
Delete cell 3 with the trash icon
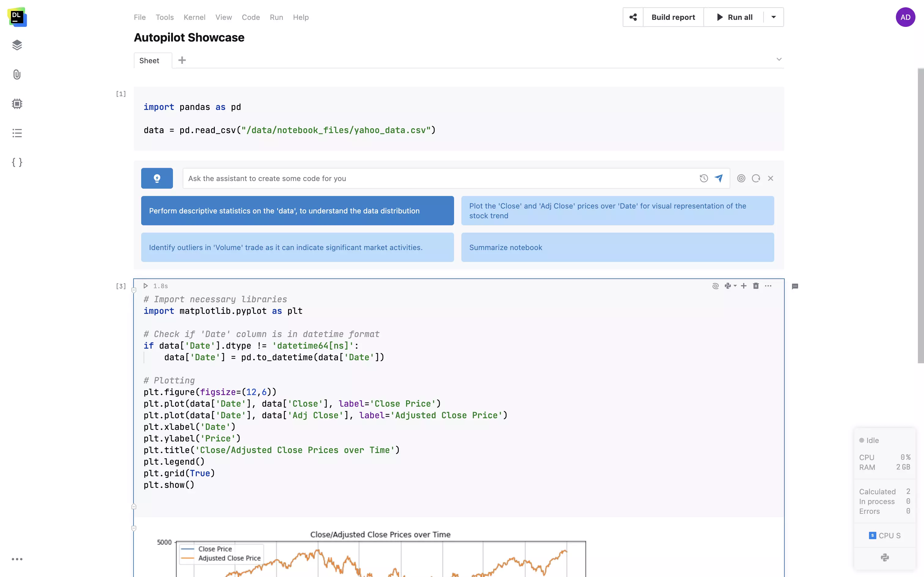coord(756,286)
